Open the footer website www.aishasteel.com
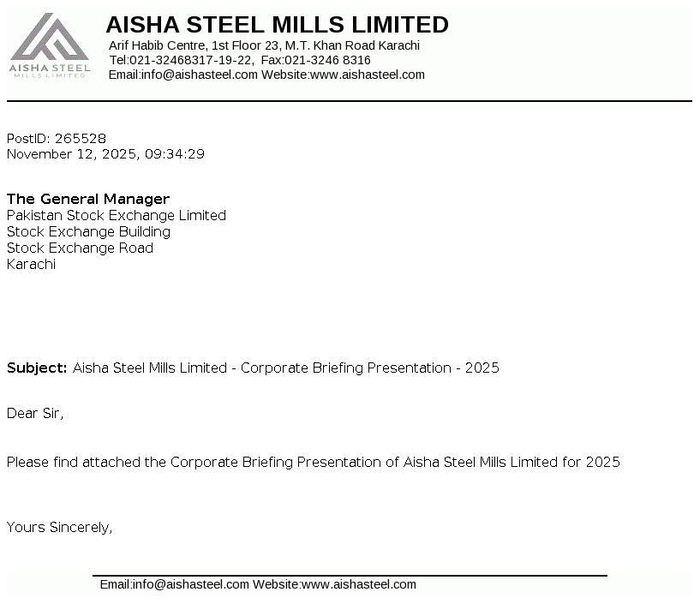The height and width of the screenshot is (604, 700). coord(358,584)
